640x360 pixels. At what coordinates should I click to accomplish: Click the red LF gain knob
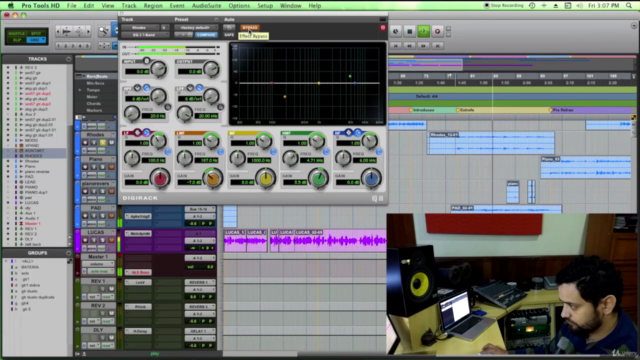pos(160,178)
